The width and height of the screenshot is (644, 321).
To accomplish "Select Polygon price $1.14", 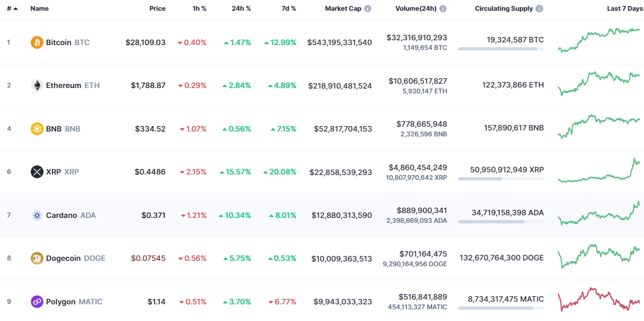I will pos(156,302).
